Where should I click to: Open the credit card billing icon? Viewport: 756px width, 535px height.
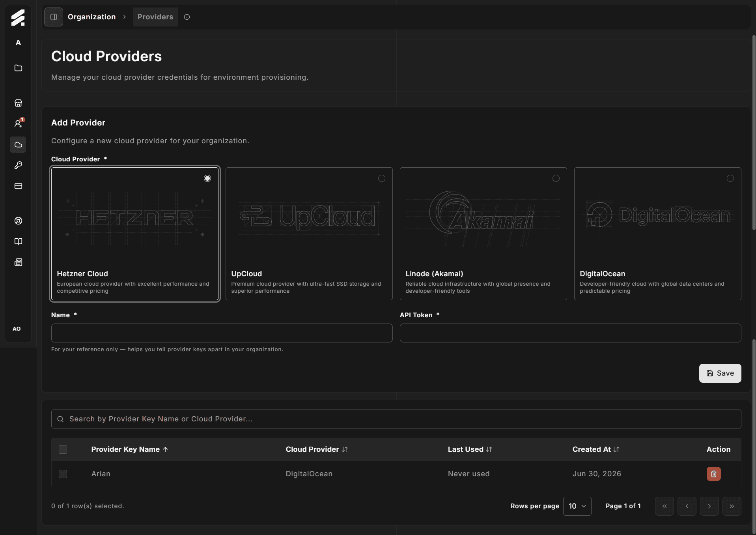coord(18,186)
